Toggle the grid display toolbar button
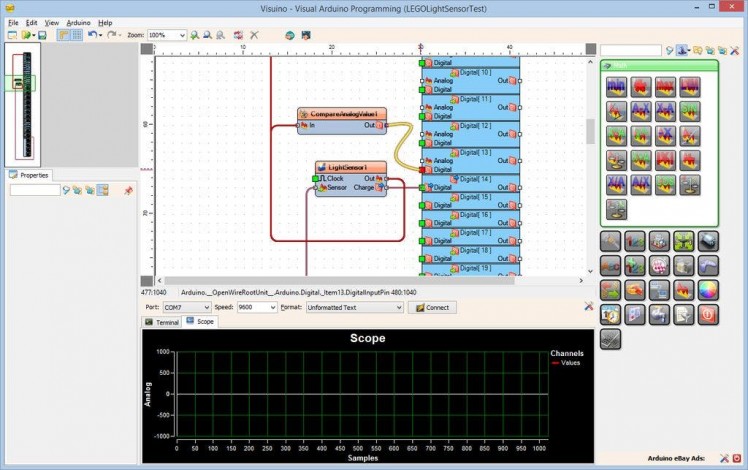The image size is (748, 470). [x=76, y=35]
